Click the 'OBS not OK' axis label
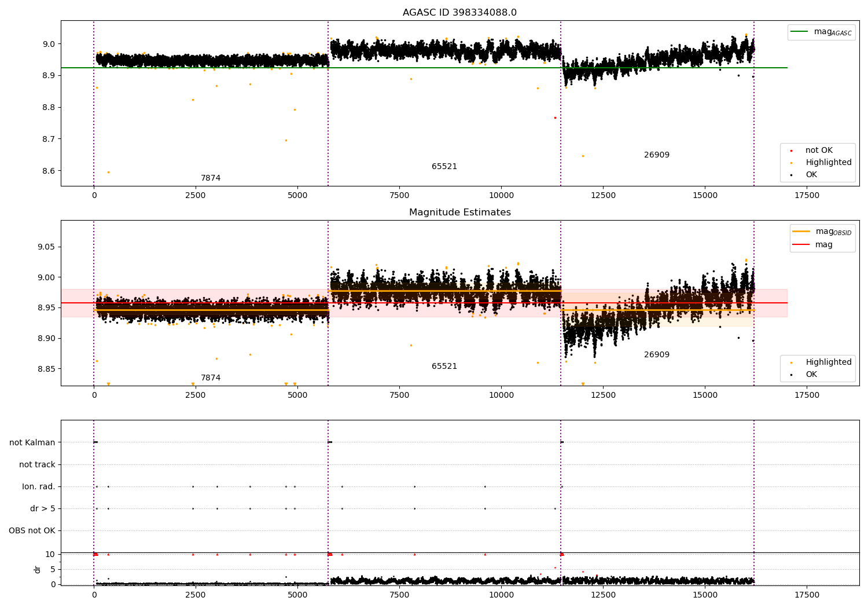868x608 pixels. [32, 531]
